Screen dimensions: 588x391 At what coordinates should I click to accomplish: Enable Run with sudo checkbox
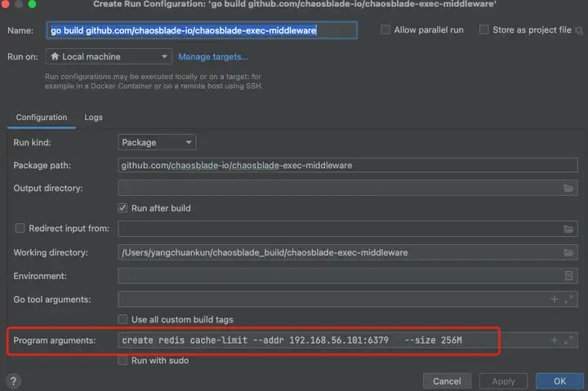(122, 361)
